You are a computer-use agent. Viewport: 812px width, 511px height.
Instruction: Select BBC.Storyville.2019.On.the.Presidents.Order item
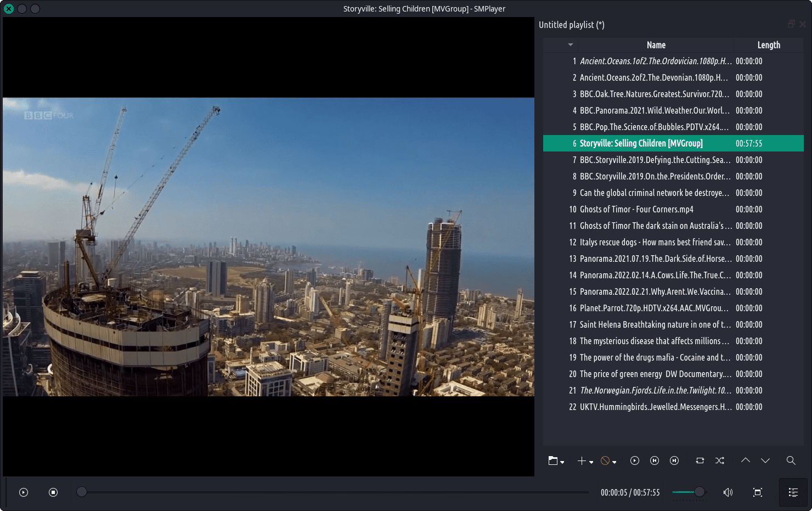click(x=673, y=176)
